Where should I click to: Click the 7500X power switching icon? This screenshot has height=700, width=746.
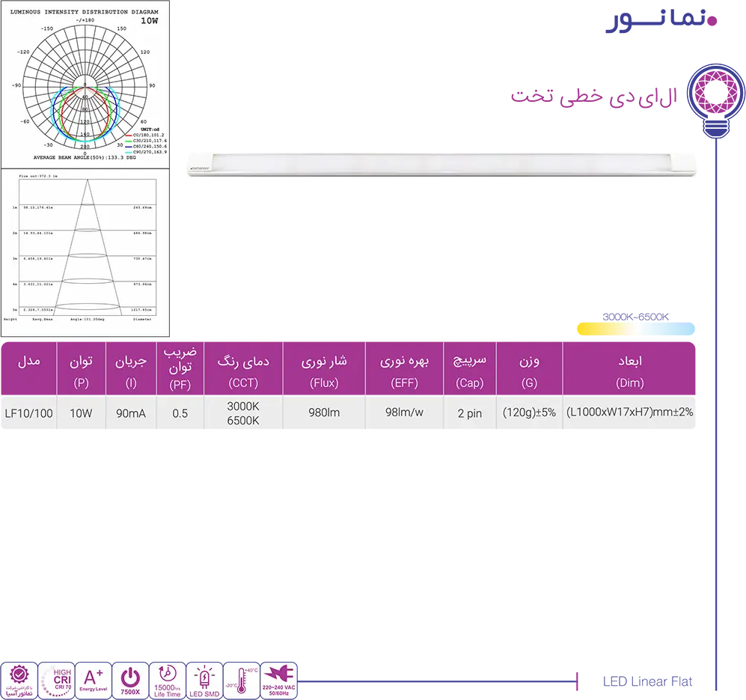tap(130, 681)
